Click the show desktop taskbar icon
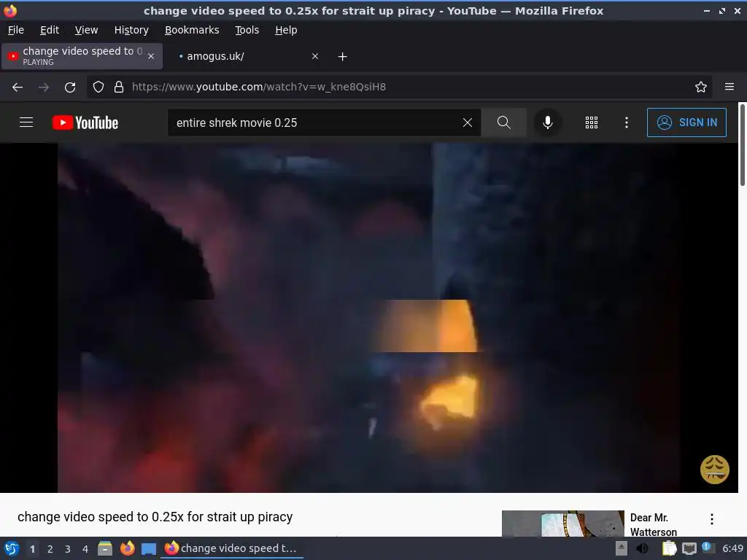 click(x=149, y=549)
